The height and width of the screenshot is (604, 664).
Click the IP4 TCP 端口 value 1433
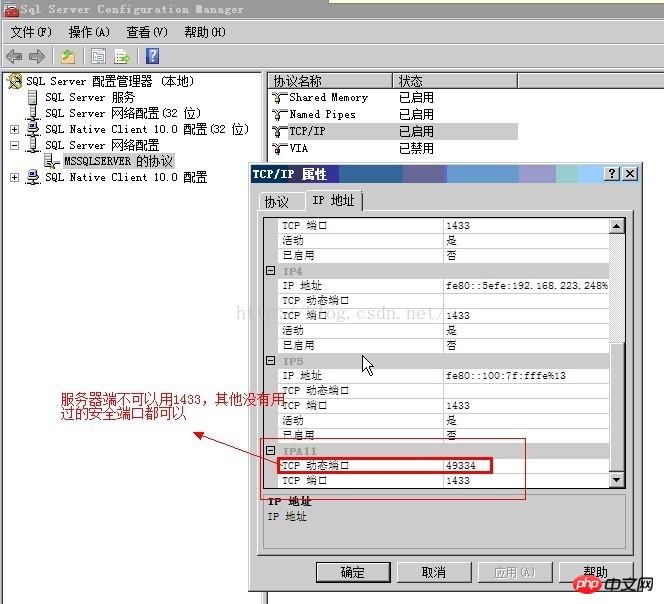tap(526, 316)
